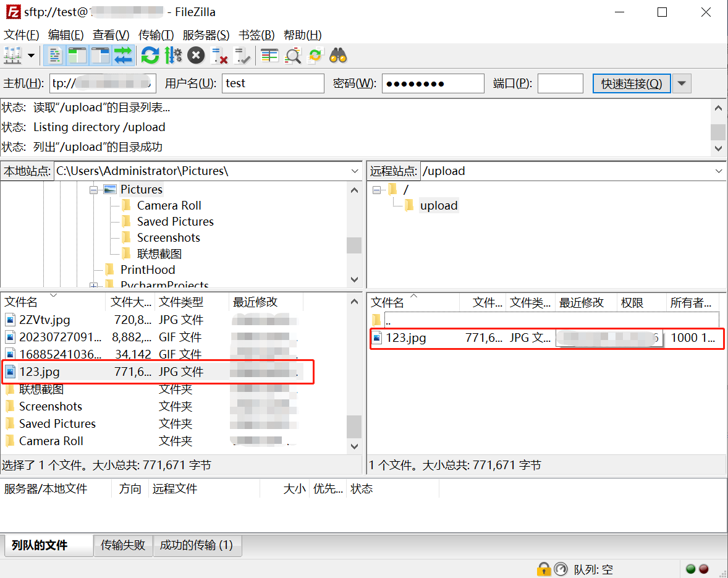
Task: Switch to 传输失败 tab
Action: 123,545
